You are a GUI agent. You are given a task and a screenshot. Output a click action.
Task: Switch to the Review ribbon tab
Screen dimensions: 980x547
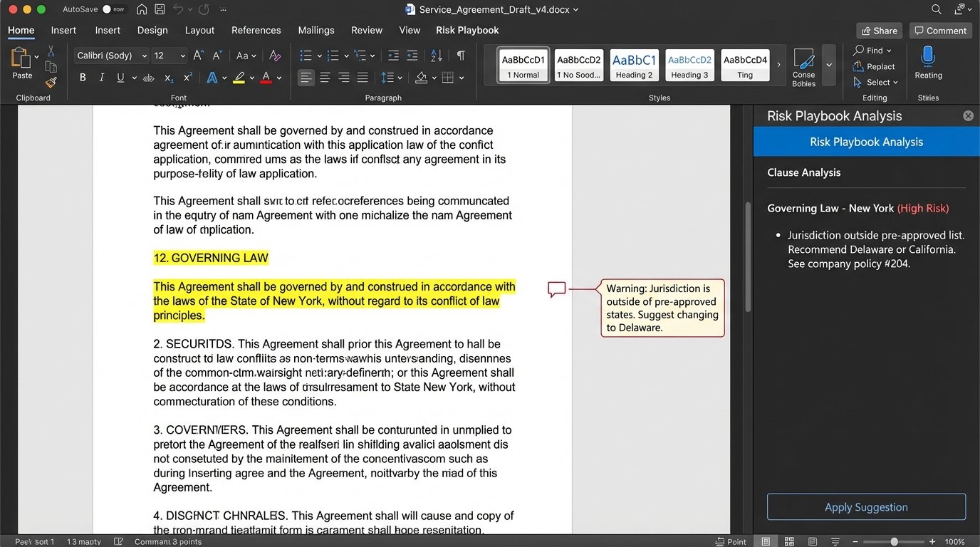367,30
